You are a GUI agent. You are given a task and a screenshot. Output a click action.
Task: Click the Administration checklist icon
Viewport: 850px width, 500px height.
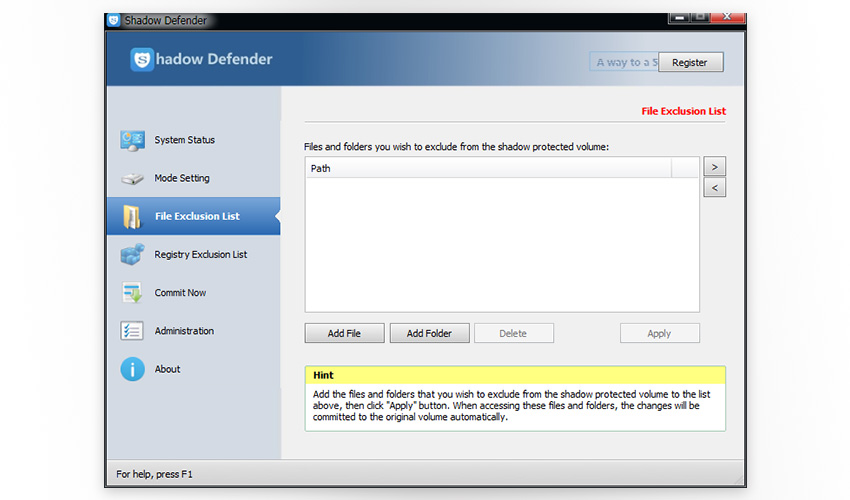[132, 331]
